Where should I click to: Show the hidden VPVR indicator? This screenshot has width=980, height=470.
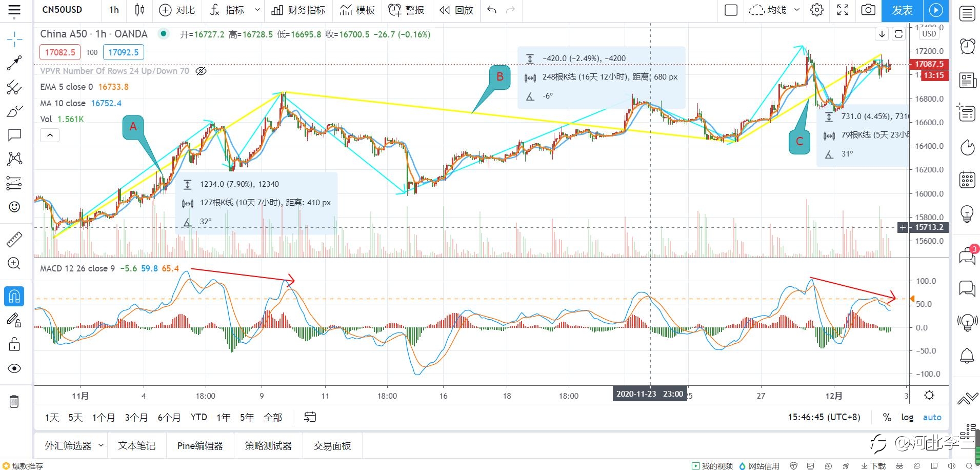[202, 71]
